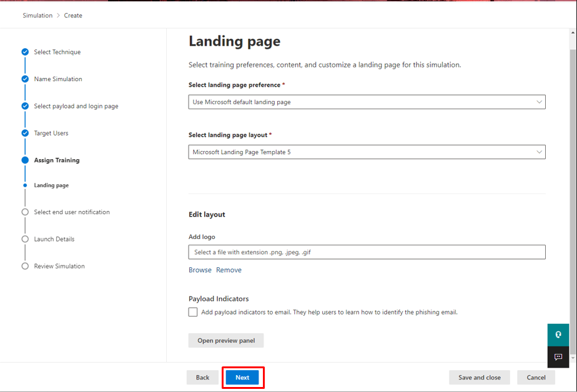Click the Review Simulation empty step circle
This screenshot has width=577, height=392.
(x=24, y=266)
